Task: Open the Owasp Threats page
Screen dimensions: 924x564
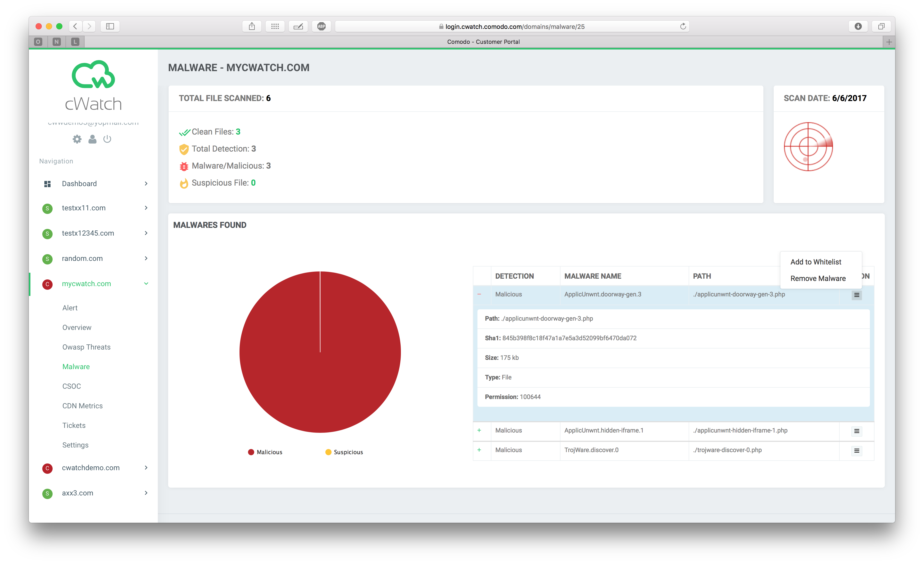Action: coord(86,347)
